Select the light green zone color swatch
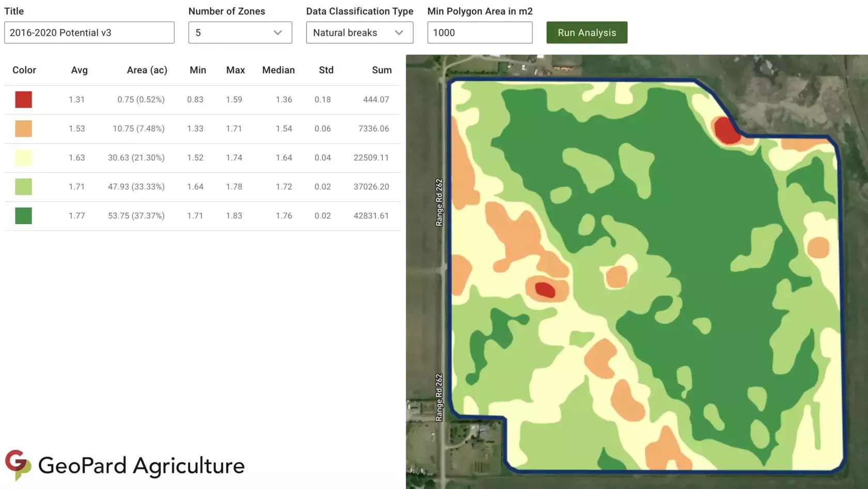 (x=23, y=186)
